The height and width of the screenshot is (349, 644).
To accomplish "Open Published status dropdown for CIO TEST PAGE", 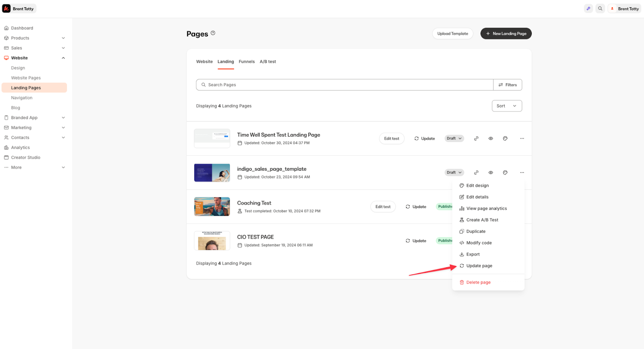I will [x=444, y=241].
